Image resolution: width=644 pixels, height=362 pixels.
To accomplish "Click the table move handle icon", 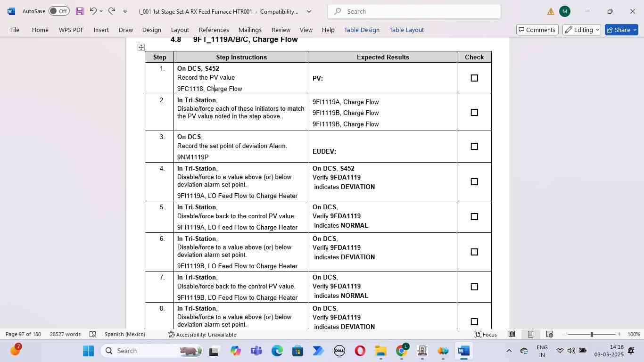I will (141, 47).
